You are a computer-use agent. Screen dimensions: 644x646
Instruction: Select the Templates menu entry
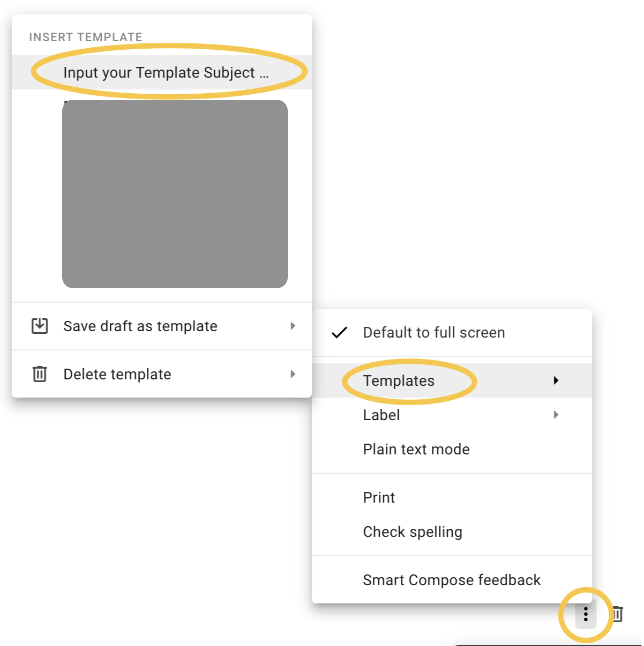tap(398, 380)
